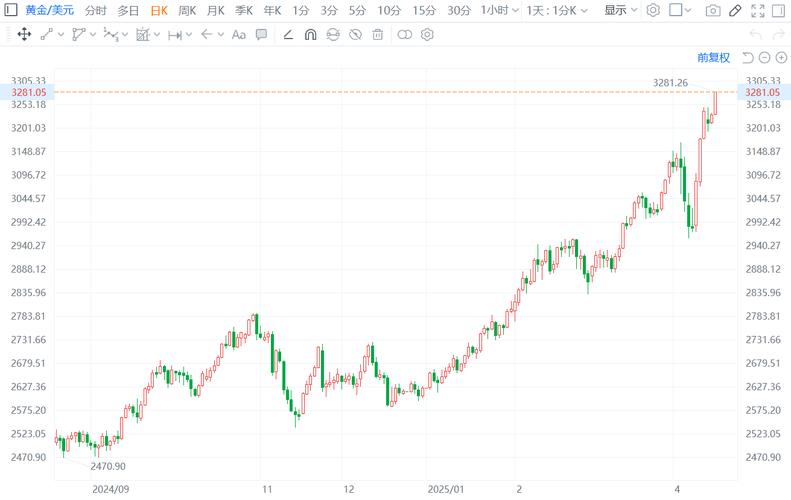Viewport: 791px width, 500px height.
Task: Expand polygon tool dropdown arrow
Action: [x=93, y=35]
